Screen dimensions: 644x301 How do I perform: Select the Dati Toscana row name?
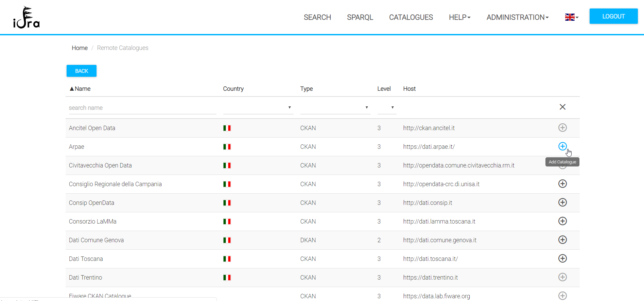pos(86,259)
